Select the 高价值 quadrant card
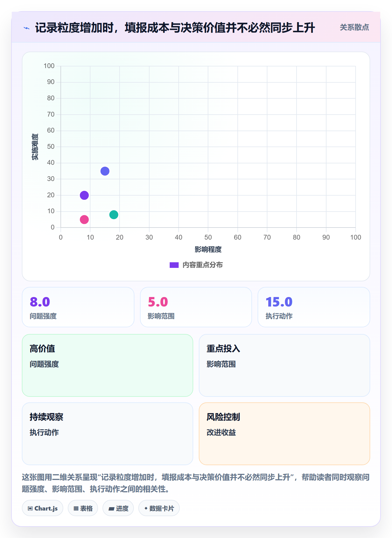Image resolution: width=392 pixels, height=538 pixels. click(108, 365)
